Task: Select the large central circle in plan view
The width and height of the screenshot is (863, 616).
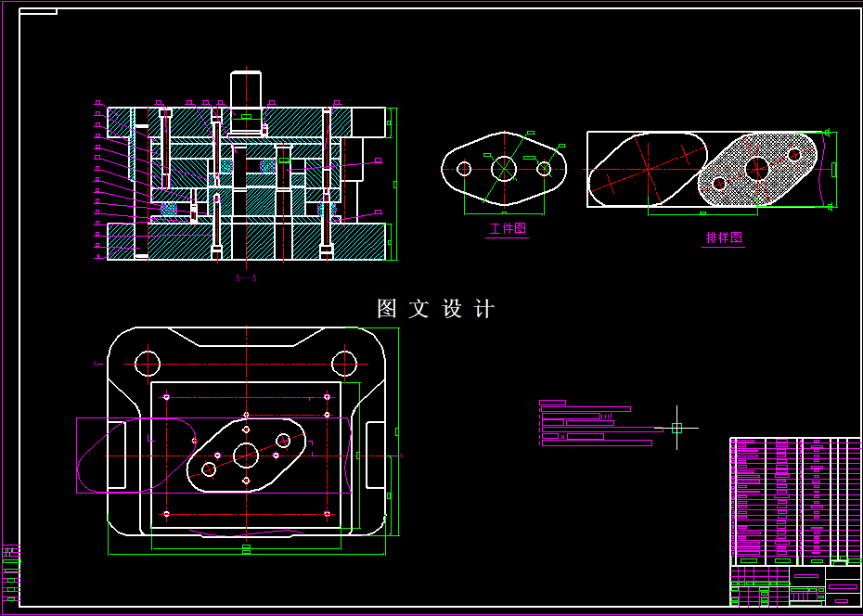Action: [246, 456]
